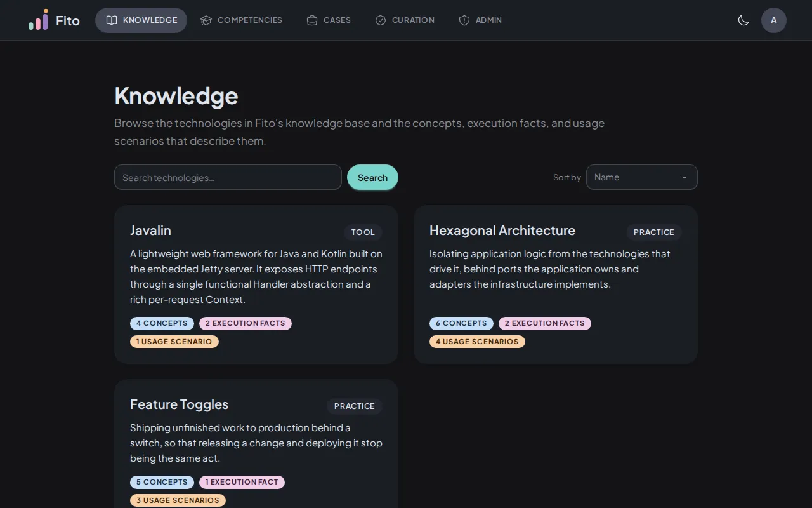Image resolution: width=812 pixels, height=508 pixels.
Task: Open the Sort by Name dropdown
Action: click(642, 177)
